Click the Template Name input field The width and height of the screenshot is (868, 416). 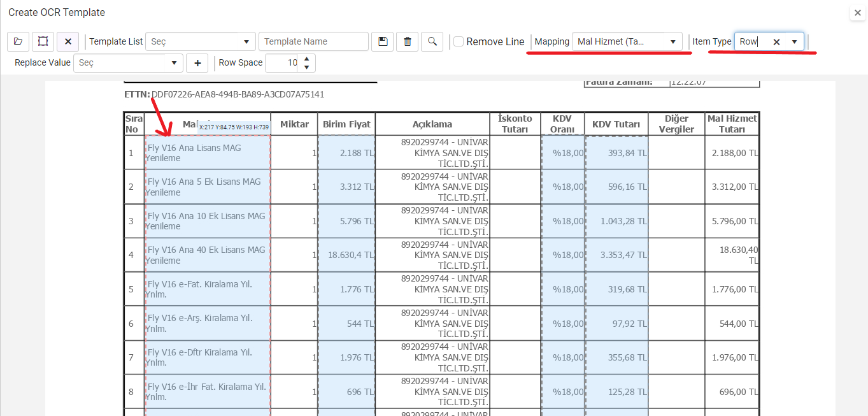(x=313, y=41)
